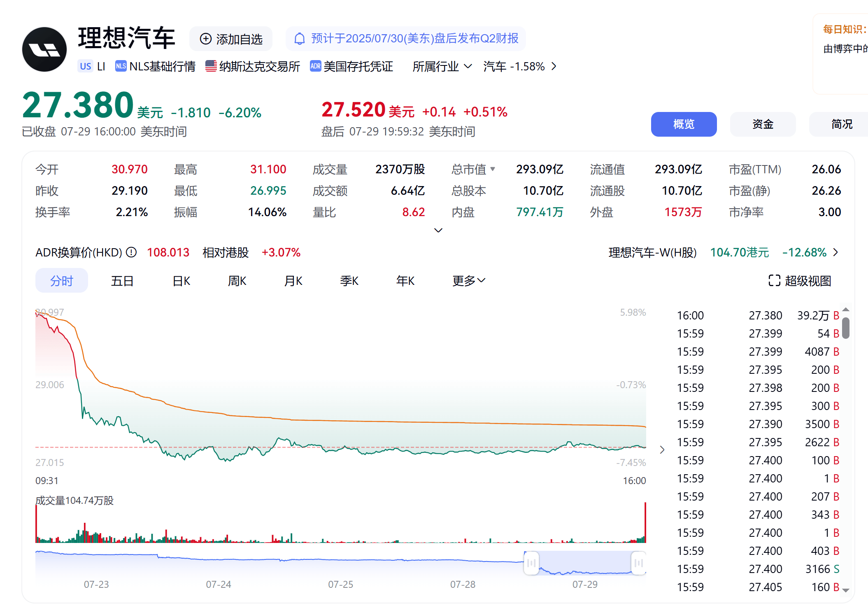Viewport: 868px width, 608px height.
Task: Switch to the 年K chart tab
Action: click(x=405, y=281)
